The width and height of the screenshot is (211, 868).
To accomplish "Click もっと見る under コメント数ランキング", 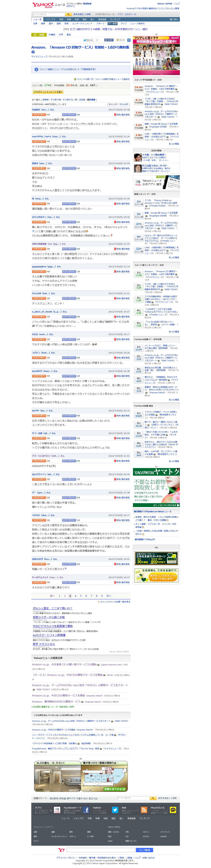I will click(174, 332).
